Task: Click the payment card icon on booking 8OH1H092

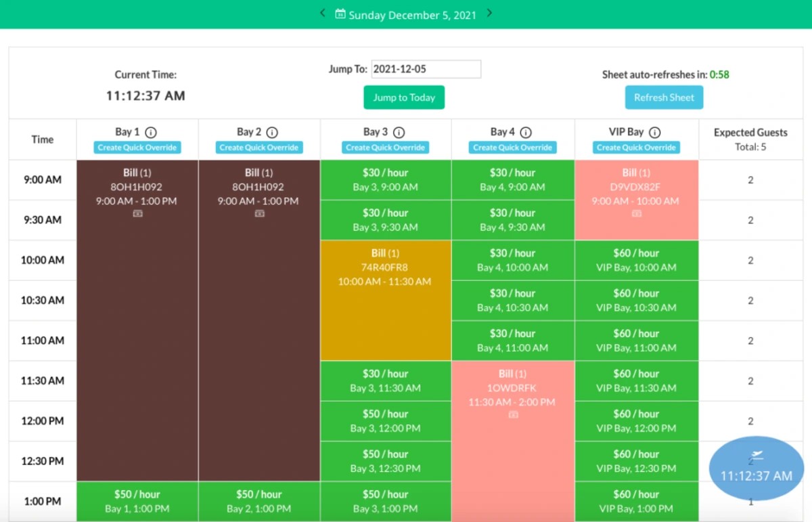Action: (137, 214)
